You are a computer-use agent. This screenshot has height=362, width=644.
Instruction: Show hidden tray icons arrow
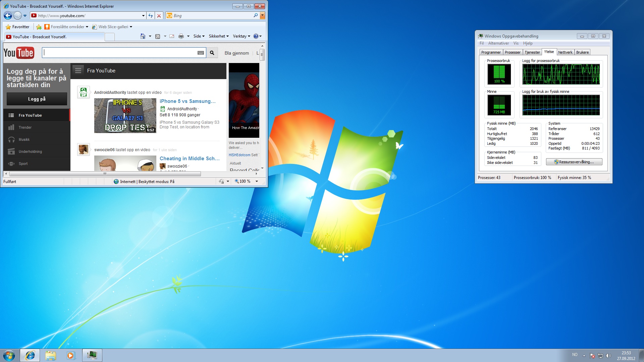coord(584,356)
